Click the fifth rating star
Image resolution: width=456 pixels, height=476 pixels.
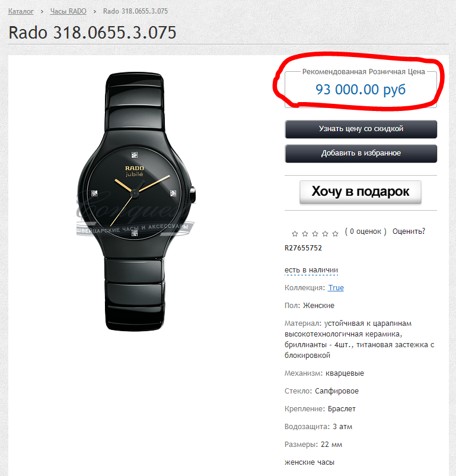coord(335,234)
